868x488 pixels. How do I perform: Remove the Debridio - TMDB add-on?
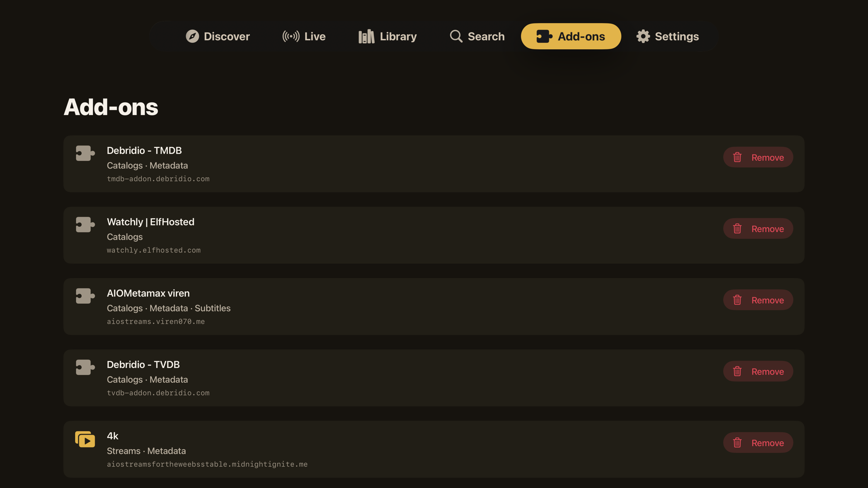pyautogui.click(x=758, y=157)
